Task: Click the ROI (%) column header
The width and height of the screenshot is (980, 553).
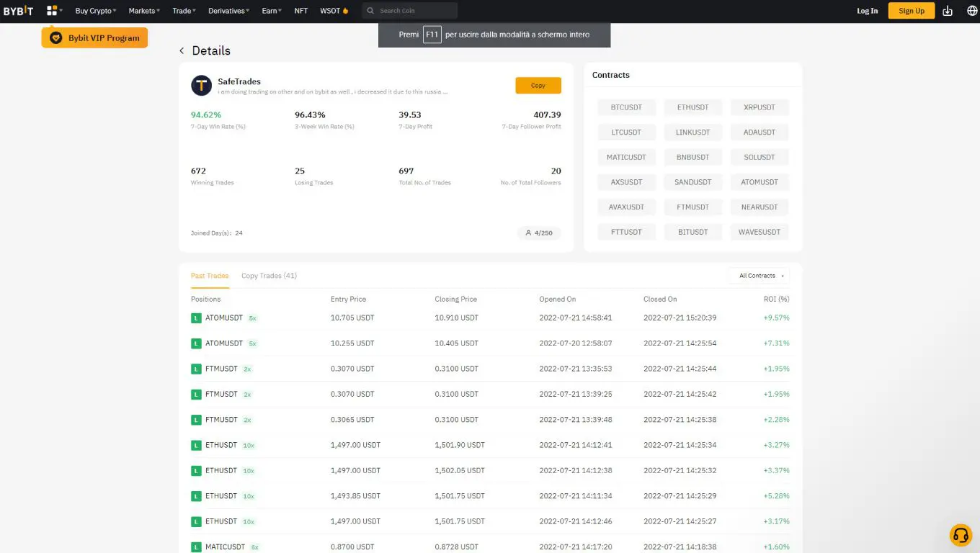Action: pos(777,299)
